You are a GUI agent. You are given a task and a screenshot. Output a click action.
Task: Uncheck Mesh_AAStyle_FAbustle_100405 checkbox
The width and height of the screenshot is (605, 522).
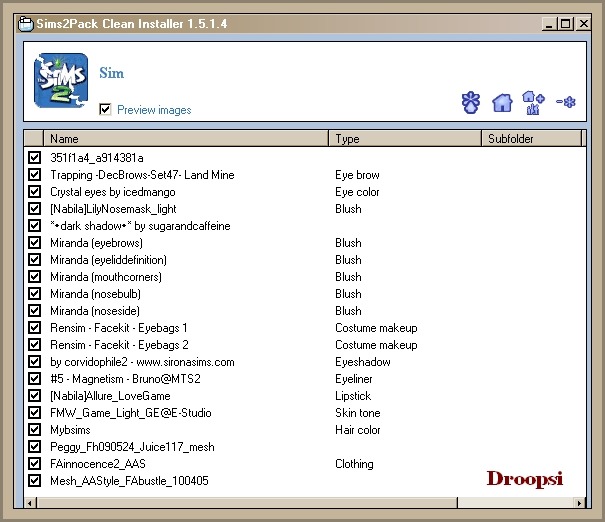34,480
